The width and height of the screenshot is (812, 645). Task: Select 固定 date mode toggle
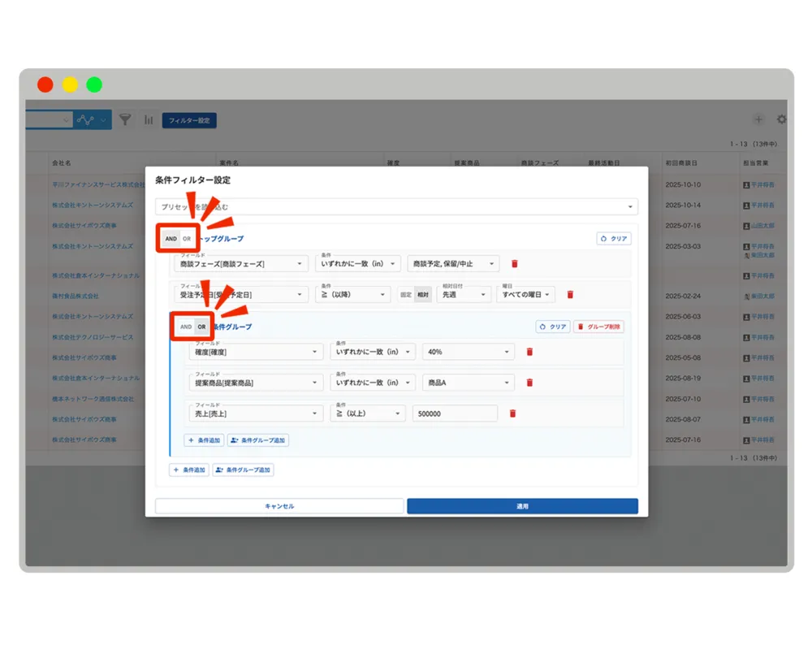point(406,295)
